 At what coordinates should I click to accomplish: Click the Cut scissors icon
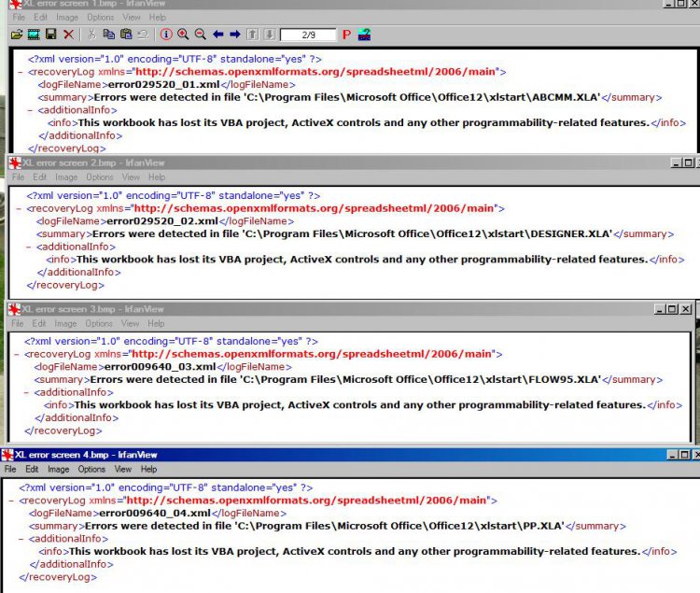click(x=91, y=35)
